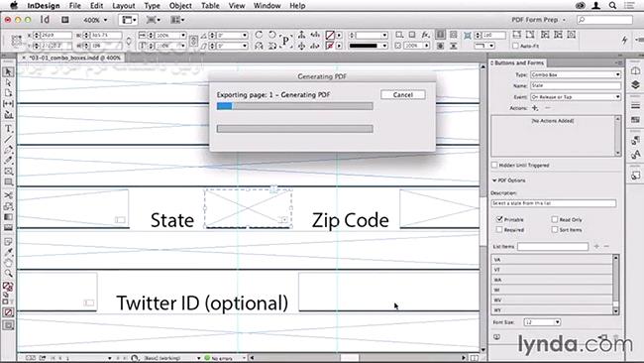Select the WY list item
The image size is (644, 363).
(x=552, y=310)
